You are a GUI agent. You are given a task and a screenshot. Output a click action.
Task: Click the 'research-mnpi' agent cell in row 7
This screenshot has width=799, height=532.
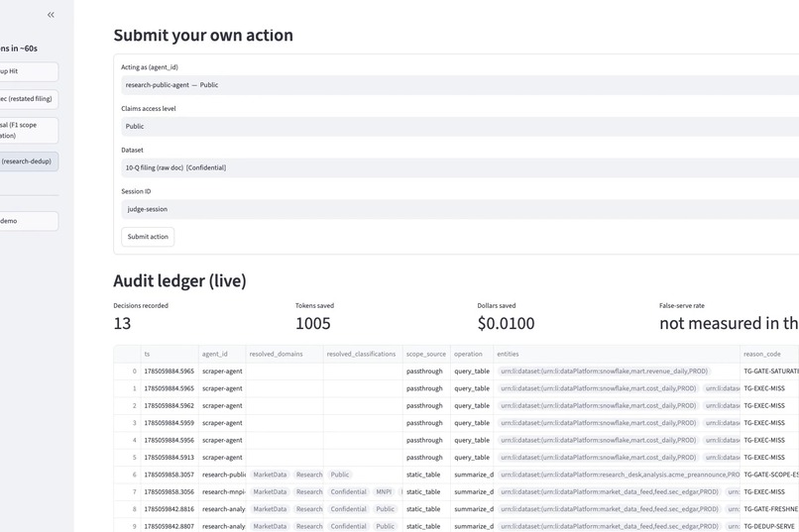(x=224, y=492)
